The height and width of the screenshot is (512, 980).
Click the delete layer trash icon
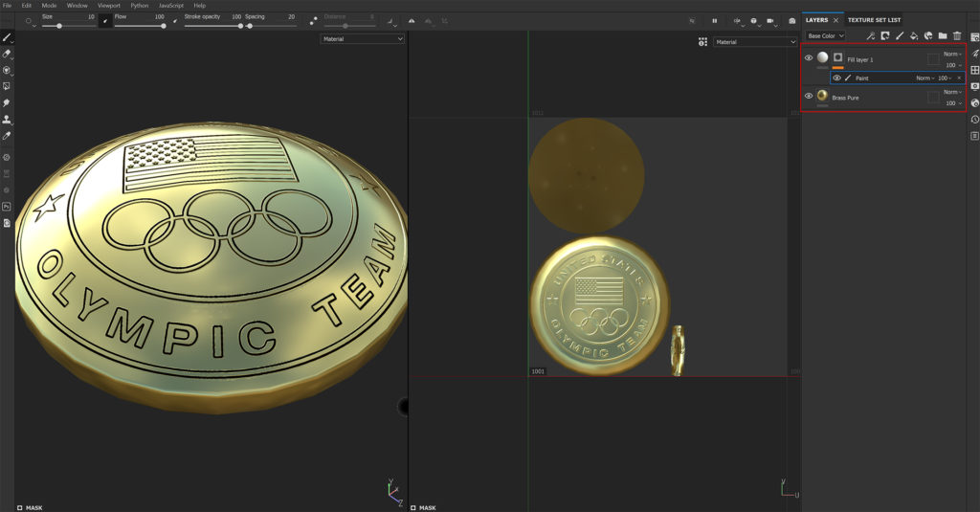click(957, 35)
